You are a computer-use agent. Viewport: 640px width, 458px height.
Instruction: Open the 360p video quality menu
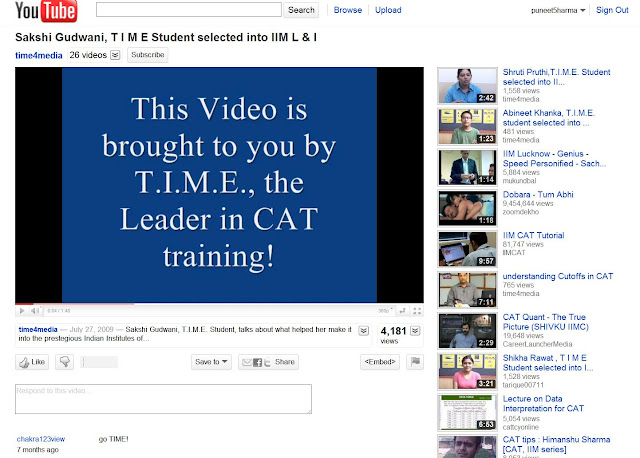click(x=385, y=311)
